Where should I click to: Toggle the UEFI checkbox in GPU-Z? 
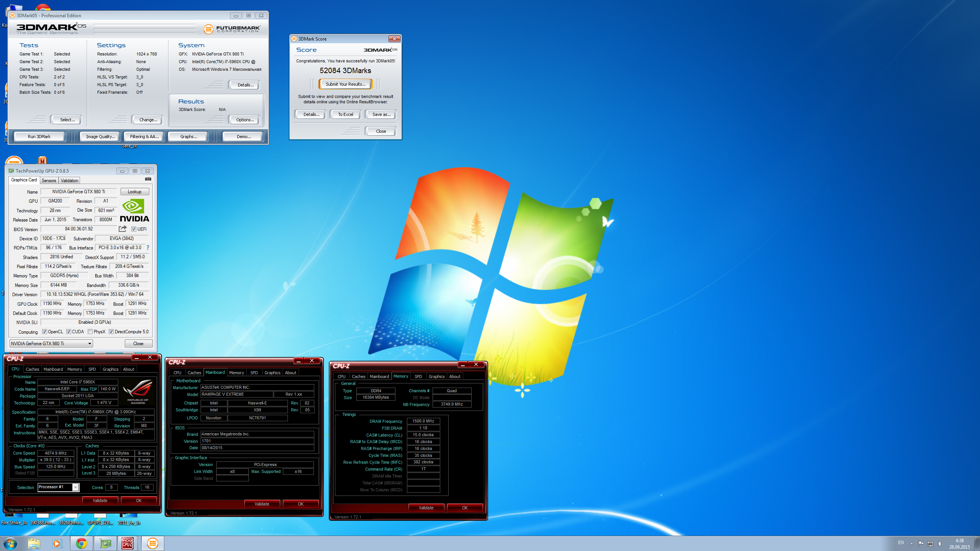coord(134,229)
